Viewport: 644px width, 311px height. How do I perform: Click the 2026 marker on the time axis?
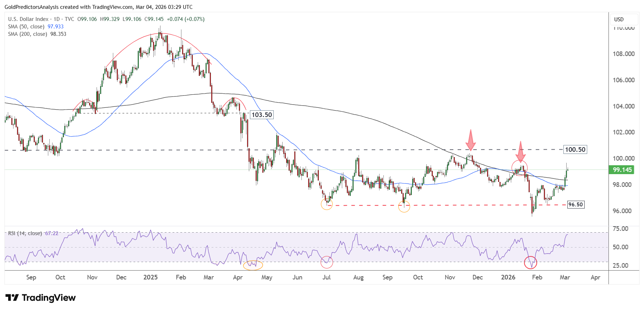pos(508,277)
